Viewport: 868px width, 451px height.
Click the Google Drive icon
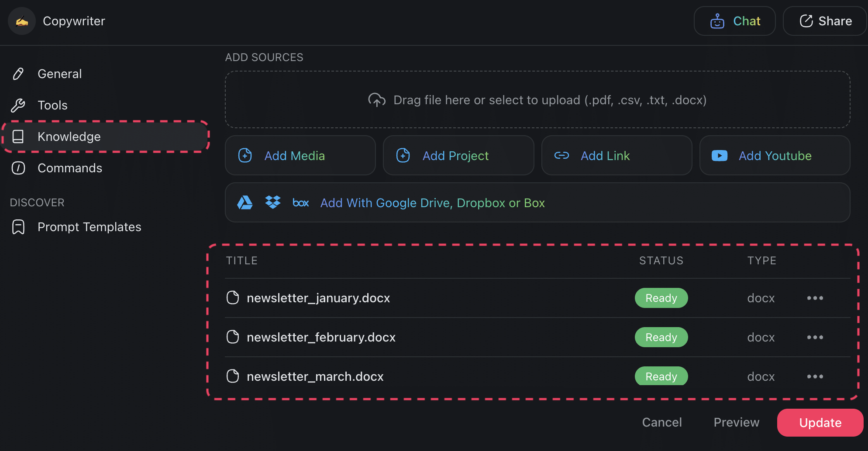click(245, 203)
